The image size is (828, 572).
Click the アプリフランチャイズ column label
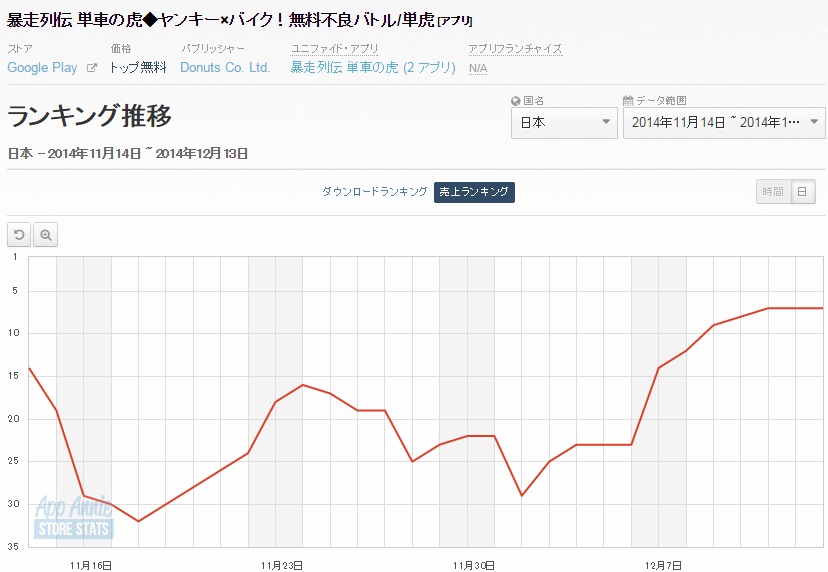coord(515,48)
